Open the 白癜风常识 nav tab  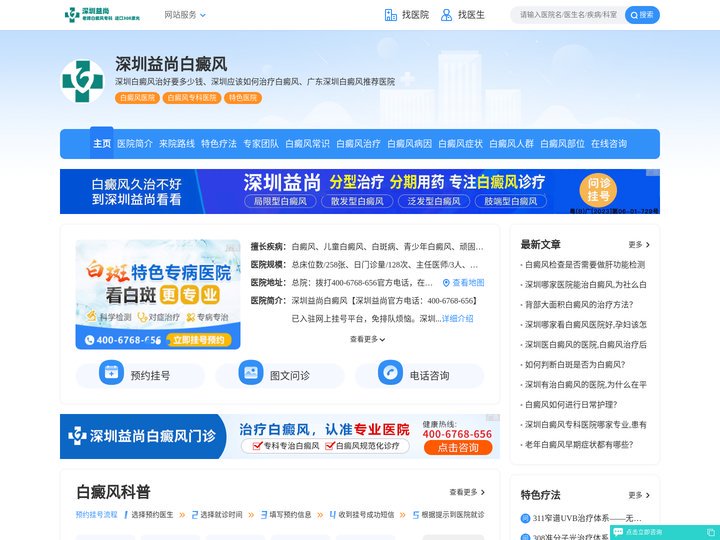click(x=307, y=143)
